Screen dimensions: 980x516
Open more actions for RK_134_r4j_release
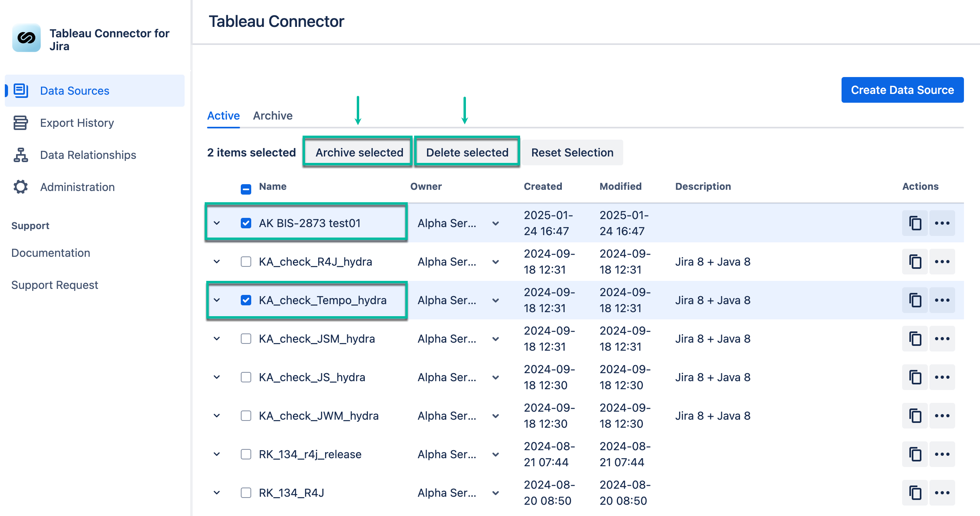[x=942, y=454]
